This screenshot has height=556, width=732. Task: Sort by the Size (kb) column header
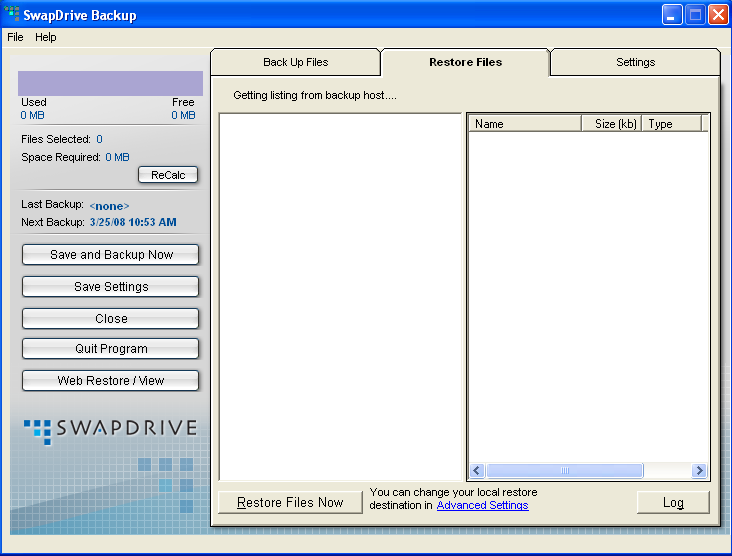[x=612, y=124]
